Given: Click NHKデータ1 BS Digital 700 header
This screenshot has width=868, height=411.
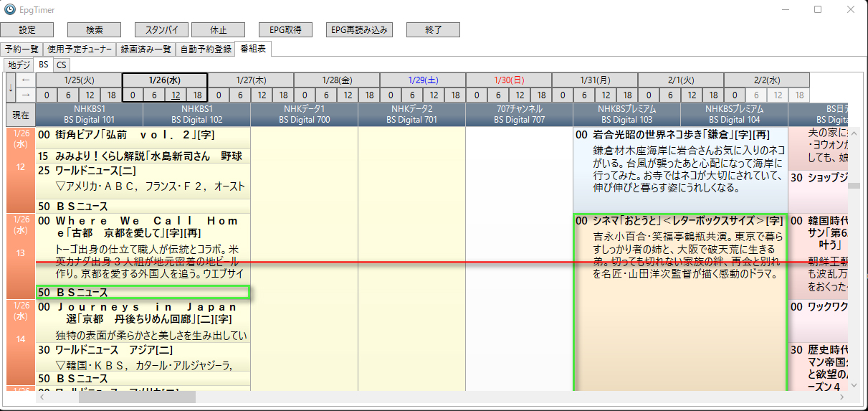Looking at the screenshot, I should pos(305,115).
